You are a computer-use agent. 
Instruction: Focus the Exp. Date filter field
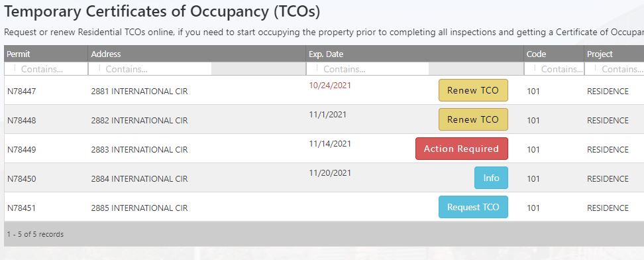(x=368, y=69)
